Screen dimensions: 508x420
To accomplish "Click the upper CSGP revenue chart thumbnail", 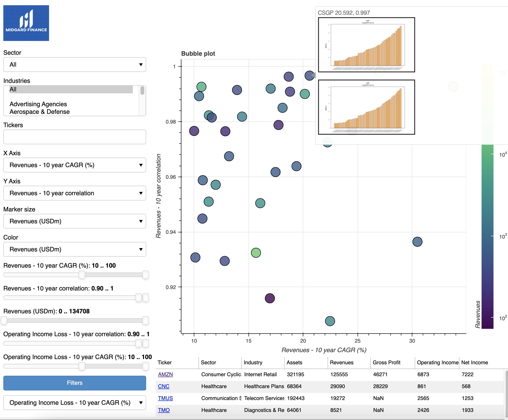I will point(366,45).
